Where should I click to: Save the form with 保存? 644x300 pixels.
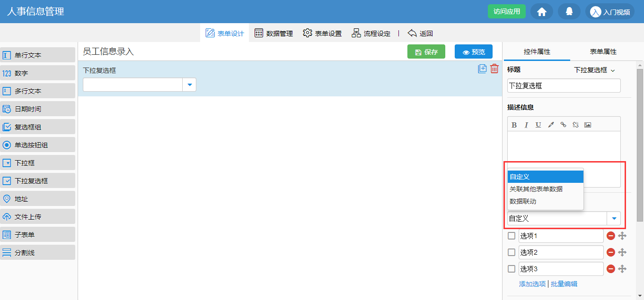426,51
